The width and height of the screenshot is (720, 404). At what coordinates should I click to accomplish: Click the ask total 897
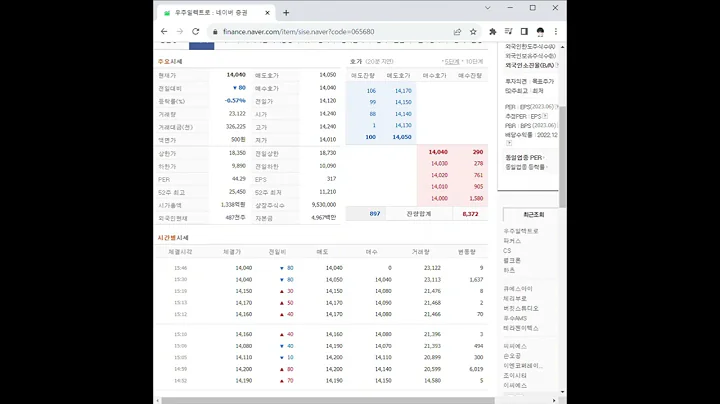[x=375, y=214]
